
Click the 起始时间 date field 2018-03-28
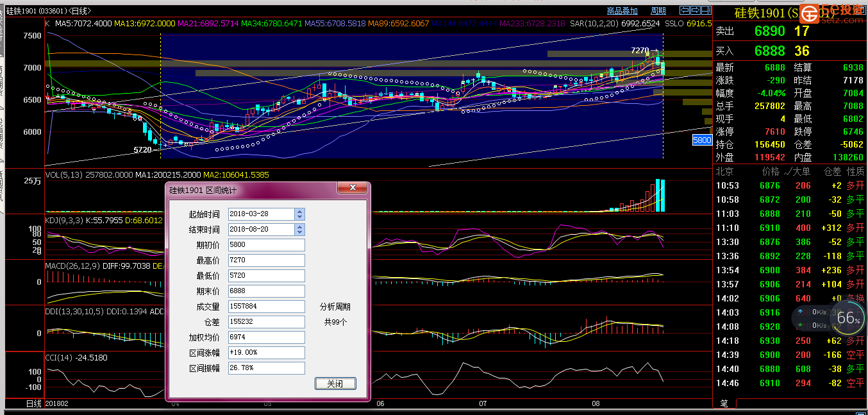262,214
